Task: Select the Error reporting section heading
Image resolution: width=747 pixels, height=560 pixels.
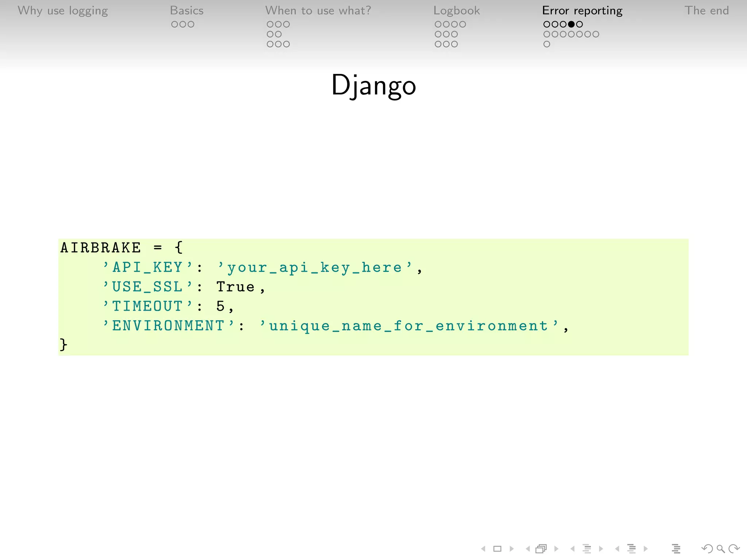Action: pyautogui.click(x=582, y=11)
